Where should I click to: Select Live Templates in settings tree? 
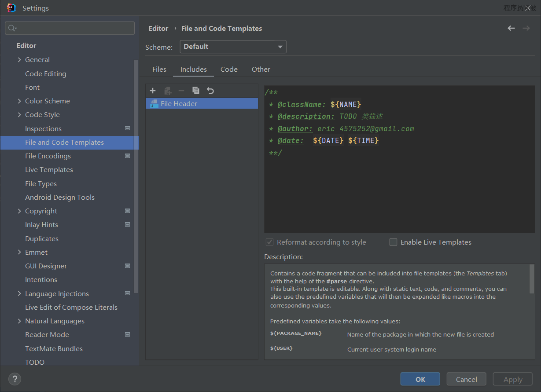click(x=49, y=170)
